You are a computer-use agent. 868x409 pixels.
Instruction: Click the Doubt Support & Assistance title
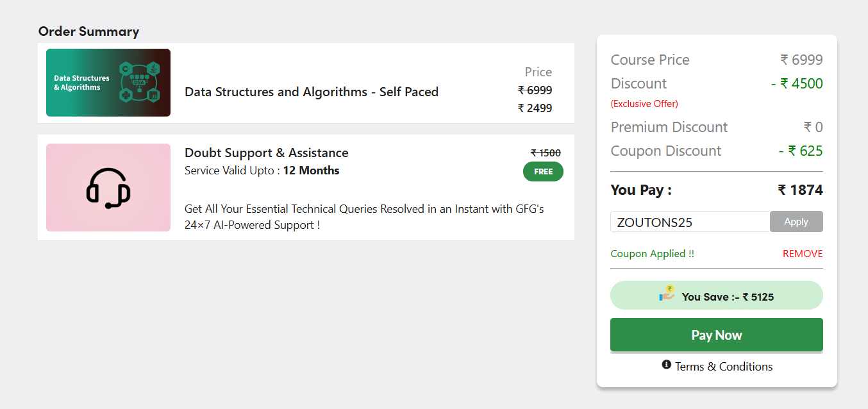coord(266,153)
